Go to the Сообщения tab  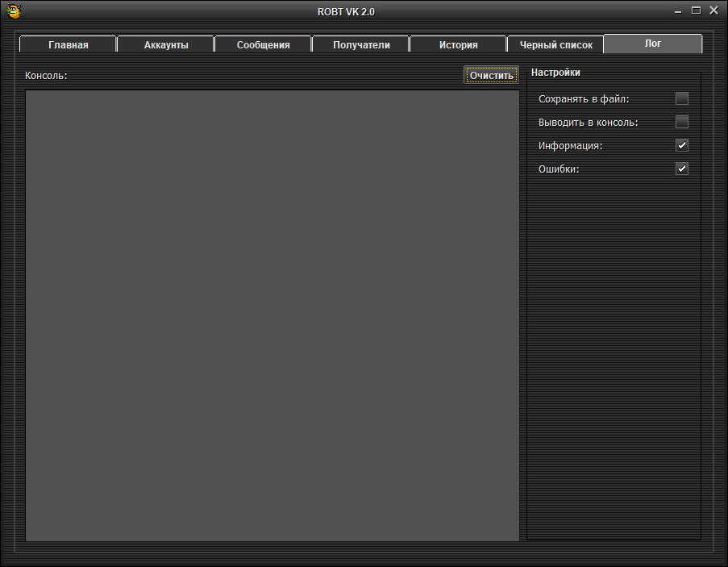(x=263, y=45)
